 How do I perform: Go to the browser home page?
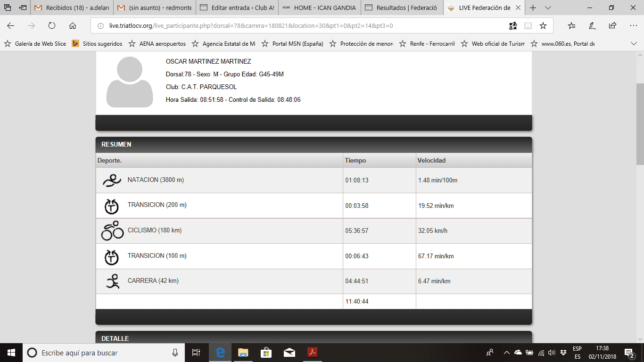[73, 26]
